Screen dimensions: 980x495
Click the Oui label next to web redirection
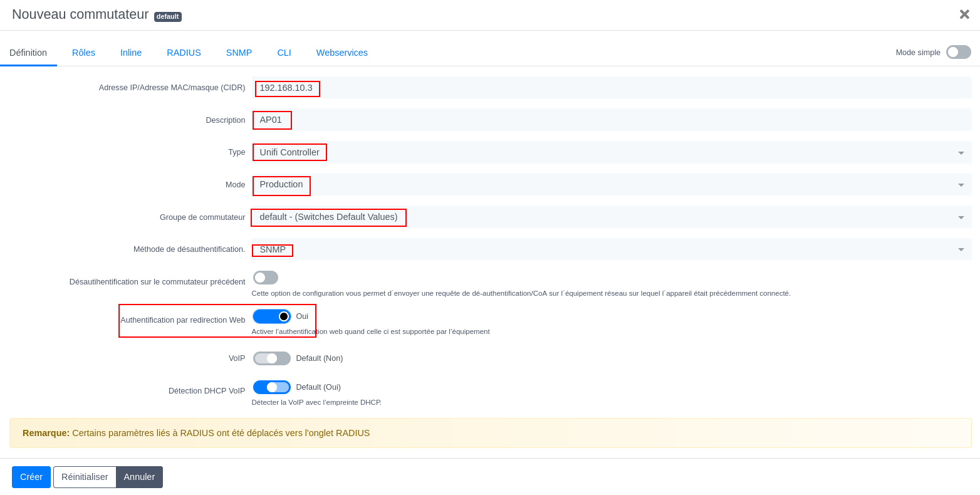[302, 316]
